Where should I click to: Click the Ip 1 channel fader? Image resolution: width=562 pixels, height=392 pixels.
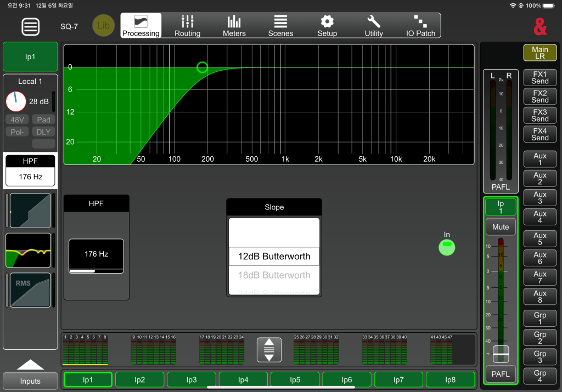point(500,354)
